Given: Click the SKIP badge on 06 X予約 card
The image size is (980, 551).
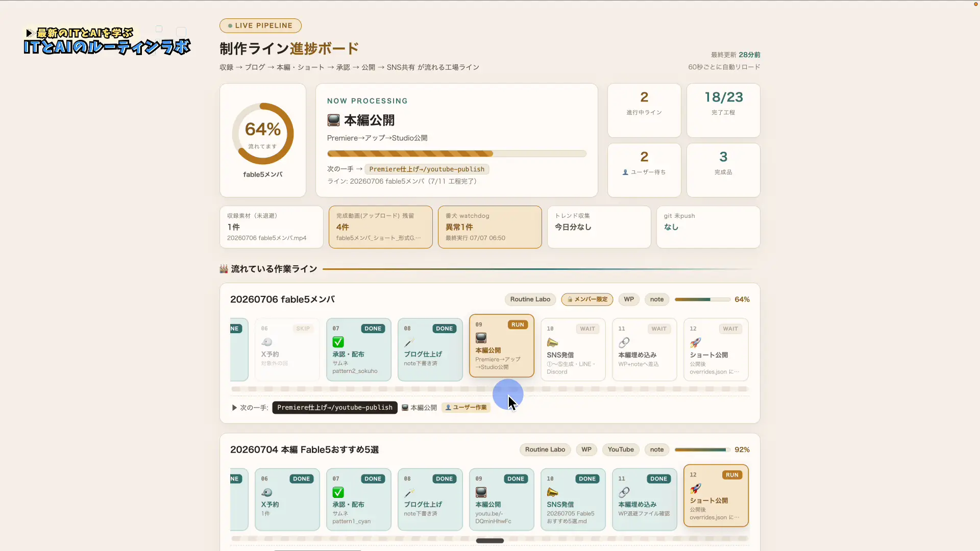Looking at the screenshot, I should click(x=303, y=329).
